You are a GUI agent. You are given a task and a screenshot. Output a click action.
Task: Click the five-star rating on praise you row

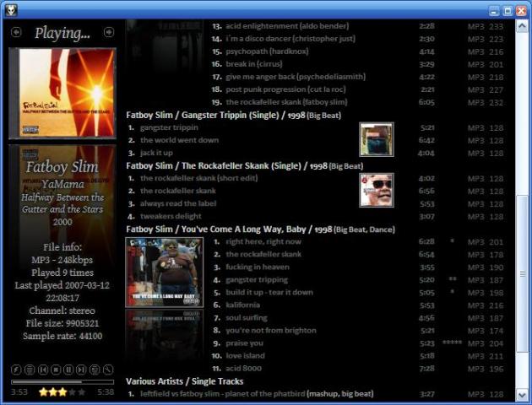[453, 343]
